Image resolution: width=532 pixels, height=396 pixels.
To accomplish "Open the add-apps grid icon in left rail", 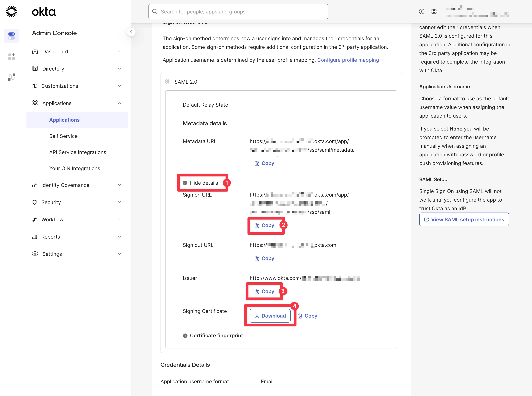I will pyautogui.click(x=12, y=57).
